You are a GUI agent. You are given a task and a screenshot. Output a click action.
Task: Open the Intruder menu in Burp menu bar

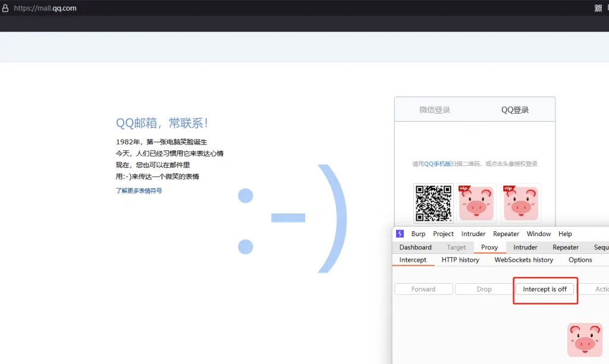coord(473,234)
